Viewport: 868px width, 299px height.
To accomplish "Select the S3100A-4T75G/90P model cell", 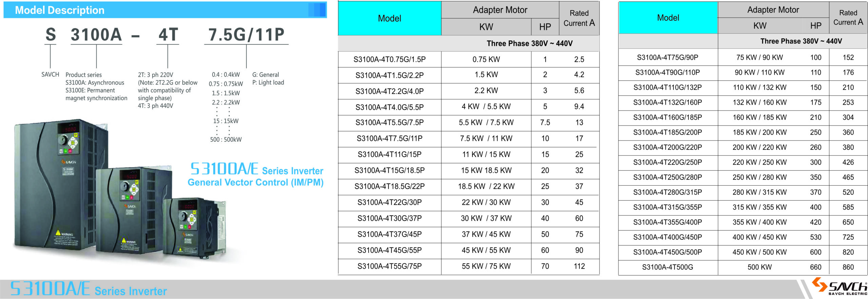I will click(x=667, y=57).
